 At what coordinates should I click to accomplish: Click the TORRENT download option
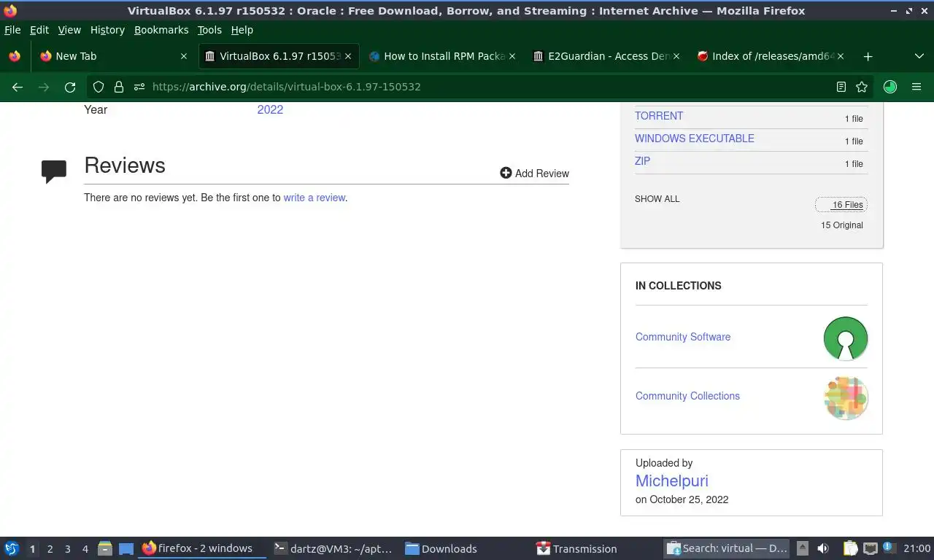(x=659, y=116)
